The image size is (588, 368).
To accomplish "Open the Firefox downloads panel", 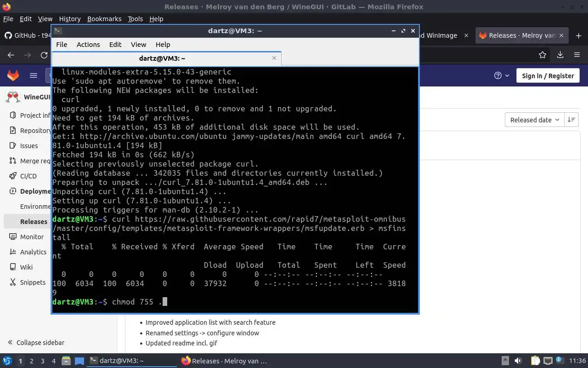I will point(560,55).
